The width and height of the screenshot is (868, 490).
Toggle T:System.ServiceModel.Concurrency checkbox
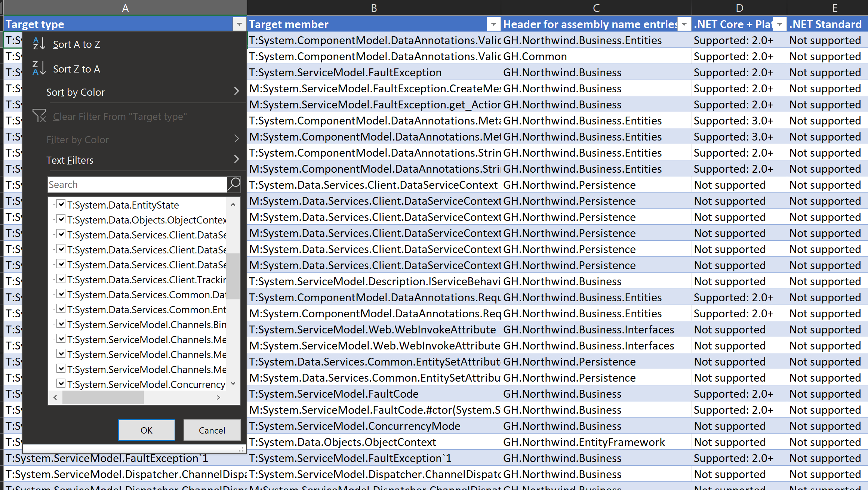[x=61, y=384]
